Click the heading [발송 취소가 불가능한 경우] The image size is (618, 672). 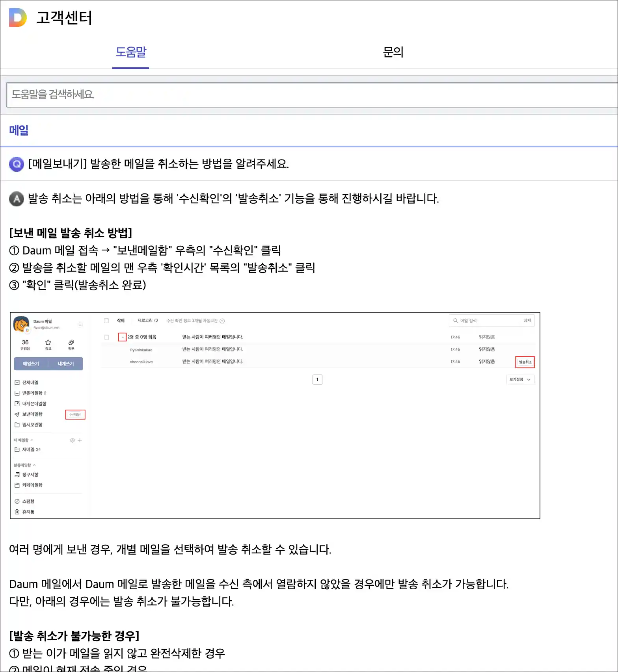click(74, 636)
